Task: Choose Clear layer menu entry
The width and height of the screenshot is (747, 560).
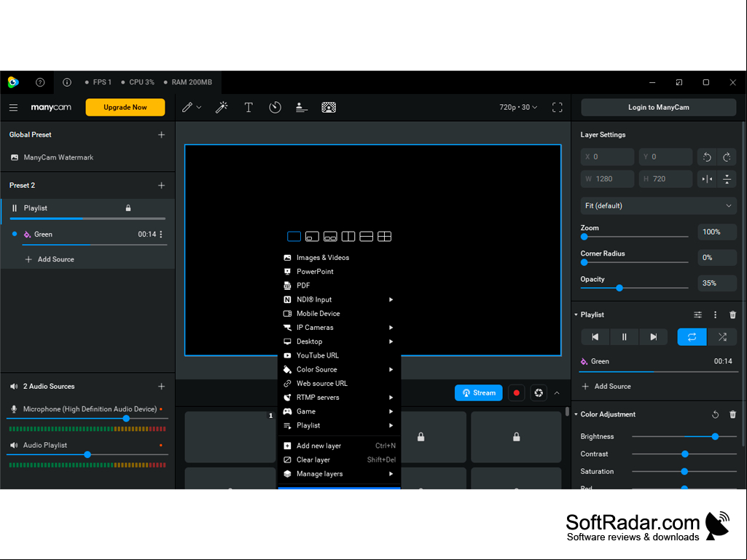Action: (339, 460)
